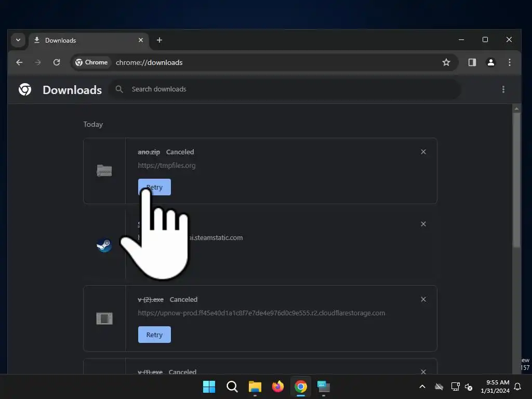532x399 pixels.
Task: Focus the Search downloads field
Action: tap(284, 89)
